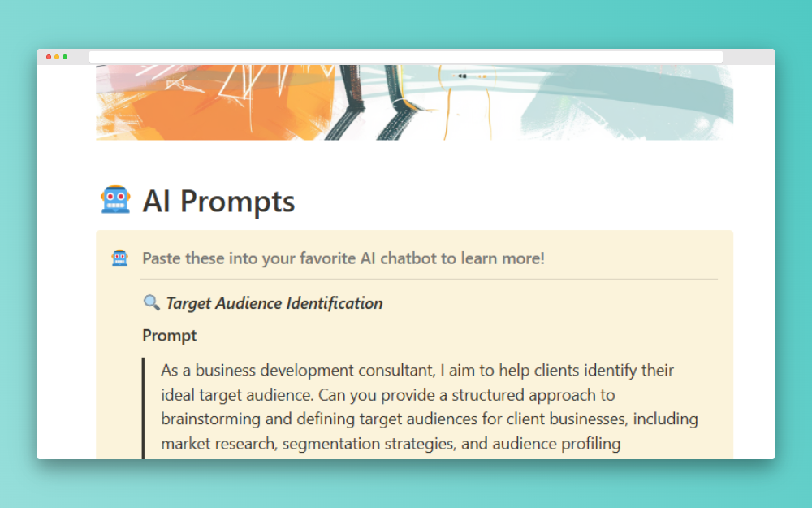Click the small robot callout icon
The image size is (812, 508).
coord(119,258)
